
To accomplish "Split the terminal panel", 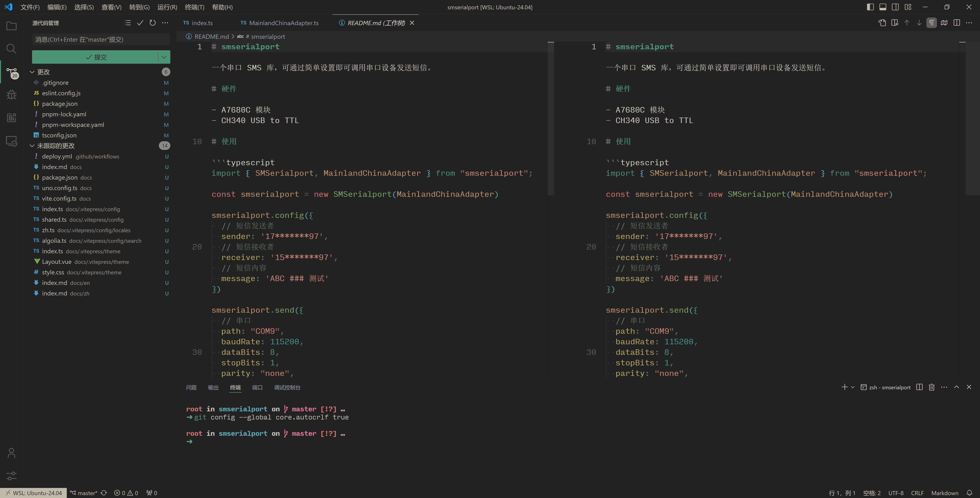I will pyautogui.click(x=919, y=387).
